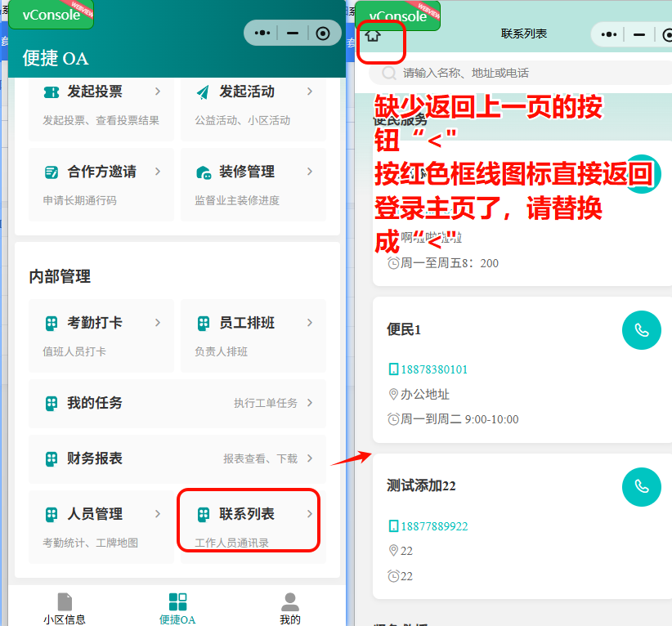Image resolution: width=672 pixels, height=626 pixels.
Task: Tap the phone call icon for 测试添加22
Action: point(642,486)
